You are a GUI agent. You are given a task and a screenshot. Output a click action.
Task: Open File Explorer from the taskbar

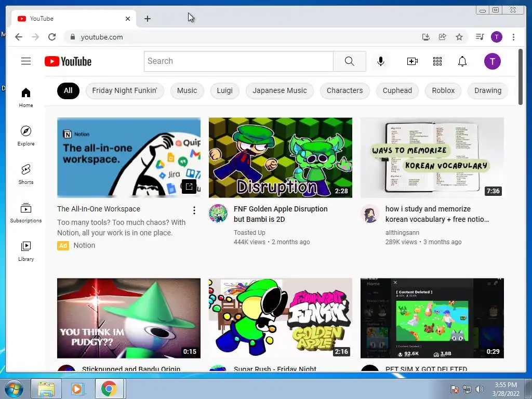click(46, 389)
